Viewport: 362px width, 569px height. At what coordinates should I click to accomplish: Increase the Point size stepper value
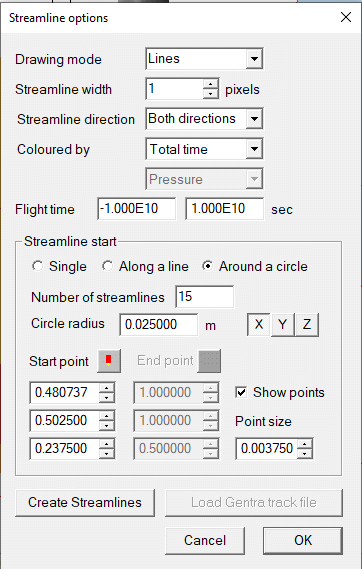pyautogui.click(x=305, y=444)
